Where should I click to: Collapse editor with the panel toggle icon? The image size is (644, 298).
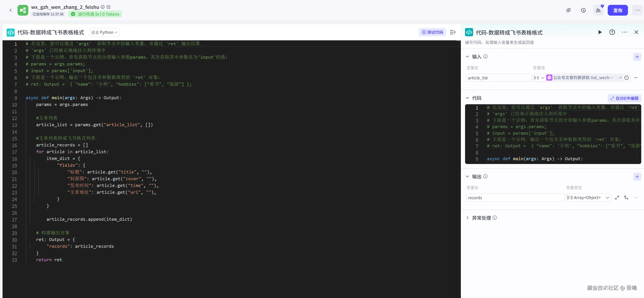pyautogui.click(x=452, y=32)
